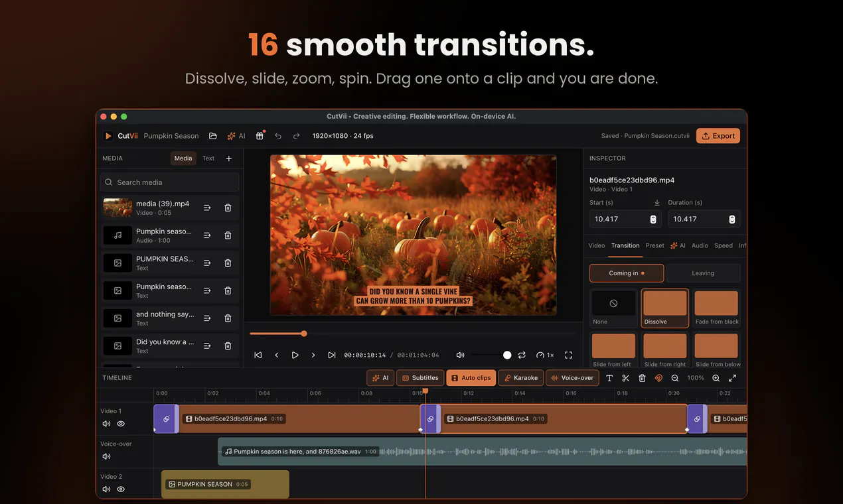Split the clip with the scissors tool
This screenshot has height=504, width=843.
click(625, 378)
